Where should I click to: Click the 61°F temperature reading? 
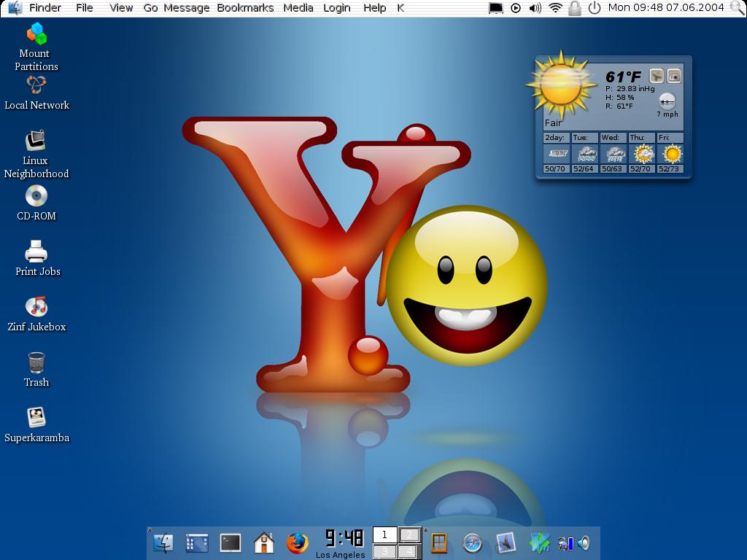623,77
